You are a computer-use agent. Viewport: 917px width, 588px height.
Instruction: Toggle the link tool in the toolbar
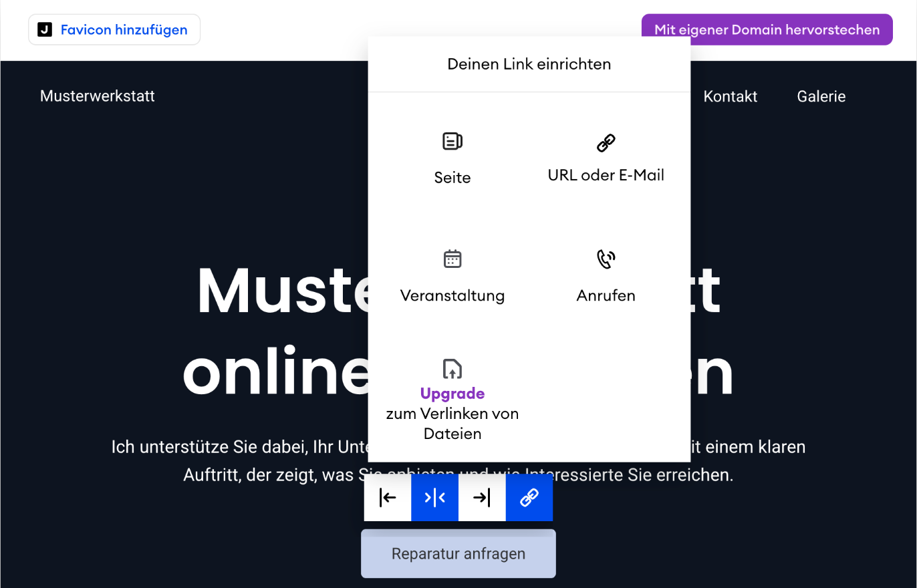[x=529, y=498]
